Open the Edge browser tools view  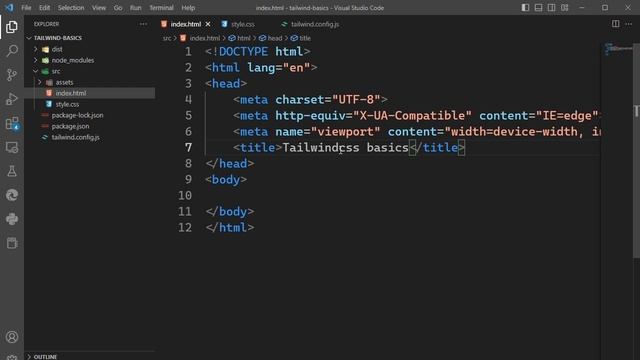12,195
